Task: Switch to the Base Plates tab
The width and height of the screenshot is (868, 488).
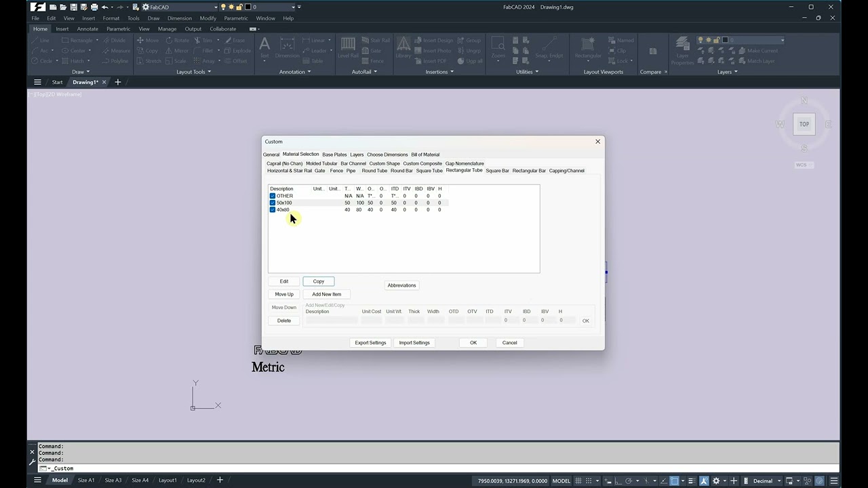Action: (x=334, y=155)
